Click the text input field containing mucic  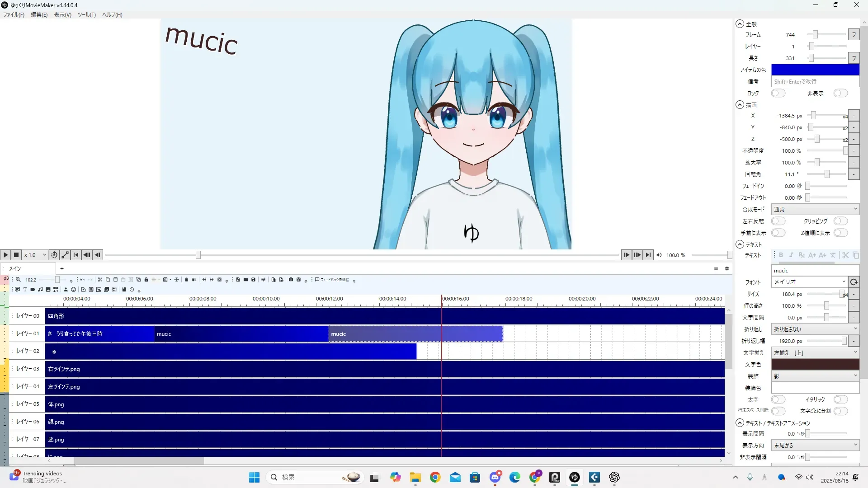815,271
